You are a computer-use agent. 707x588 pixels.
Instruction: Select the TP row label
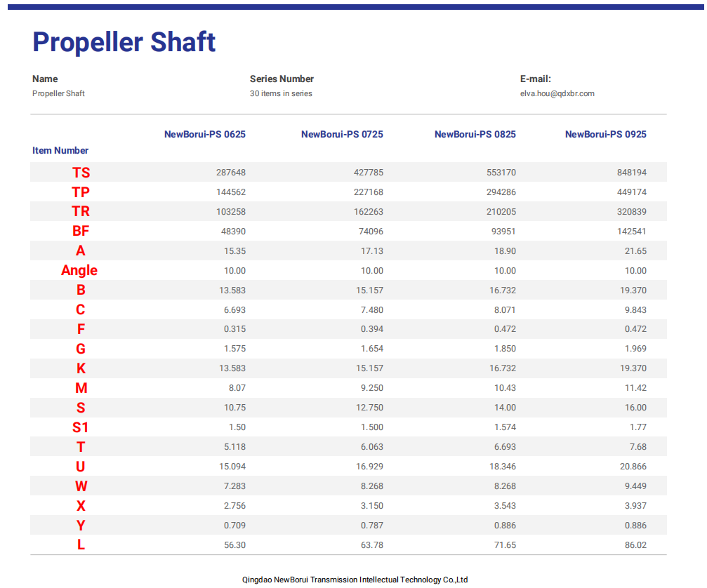pos(81,192)
